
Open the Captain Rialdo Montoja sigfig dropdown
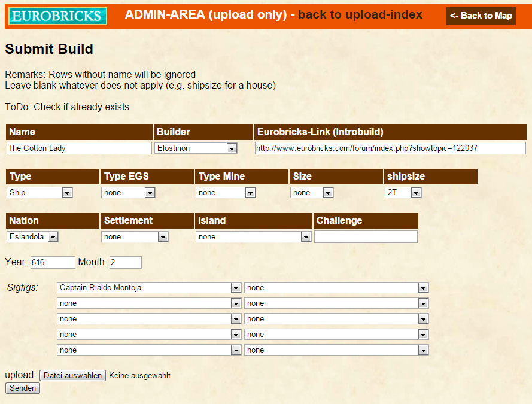[149, 288]
